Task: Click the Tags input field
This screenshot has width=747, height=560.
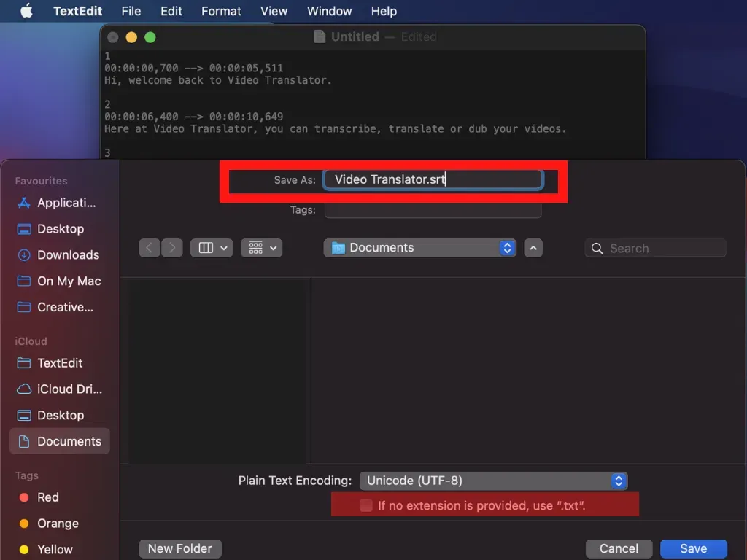Action: (x=433, y=210)
